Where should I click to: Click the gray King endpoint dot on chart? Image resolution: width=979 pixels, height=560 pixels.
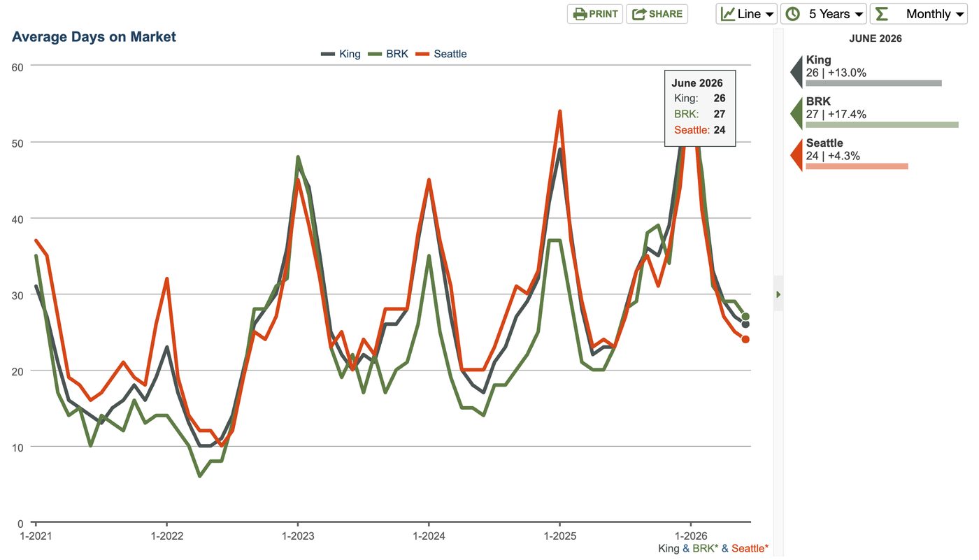click(x=745, y=324)
